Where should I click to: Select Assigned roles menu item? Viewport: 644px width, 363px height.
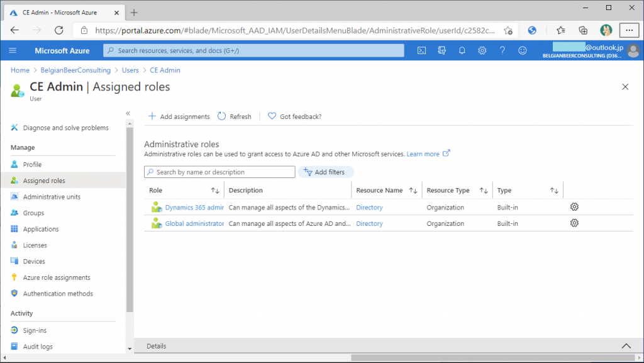click(x=64, y=181)
